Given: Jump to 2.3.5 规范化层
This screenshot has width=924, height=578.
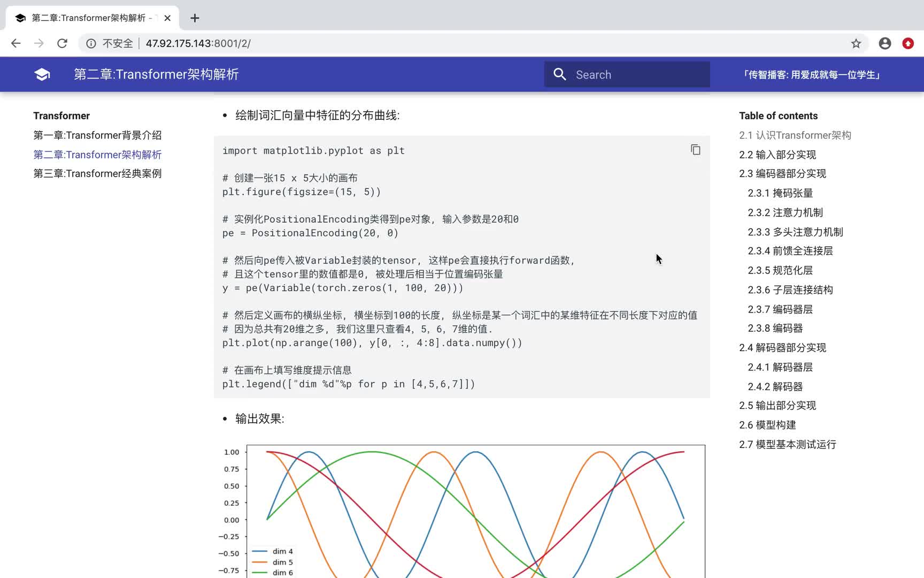Looking at the screenshot, I should point(780,270).
